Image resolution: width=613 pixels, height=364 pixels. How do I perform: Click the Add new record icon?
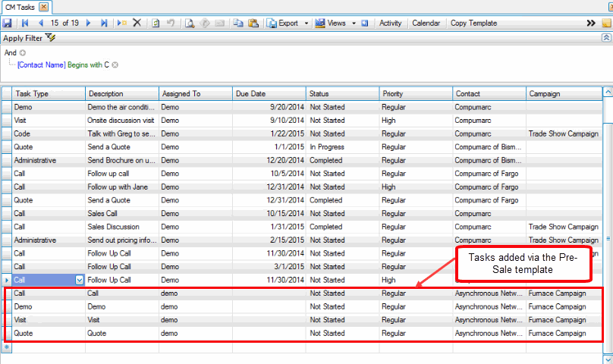(122, 23)
